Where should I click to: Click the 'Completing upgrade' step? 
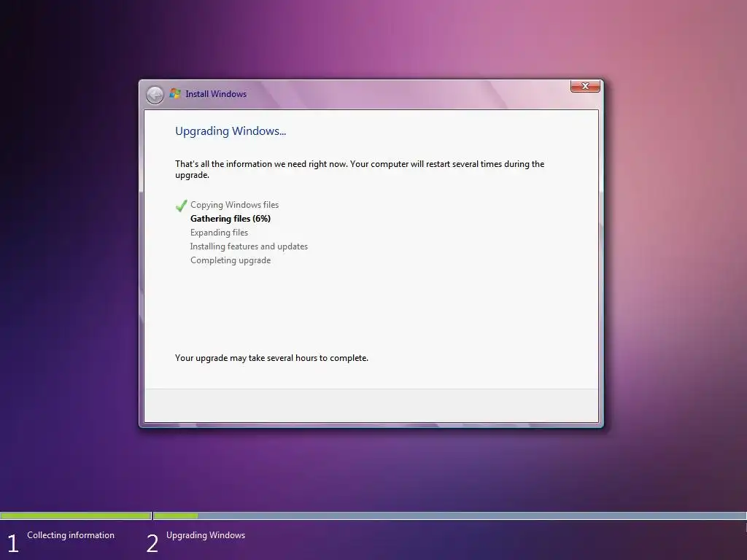[x=231, y=260]
